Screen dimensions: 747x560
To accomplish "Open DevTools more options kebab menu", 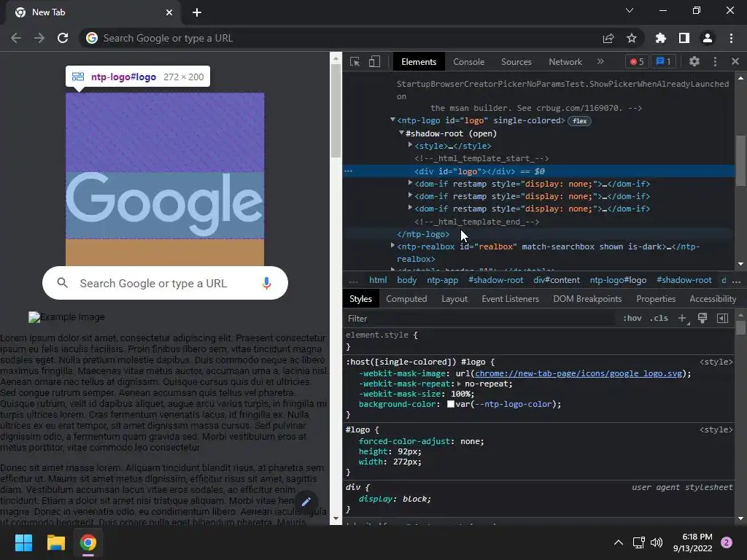I will (x=715, y=61).
